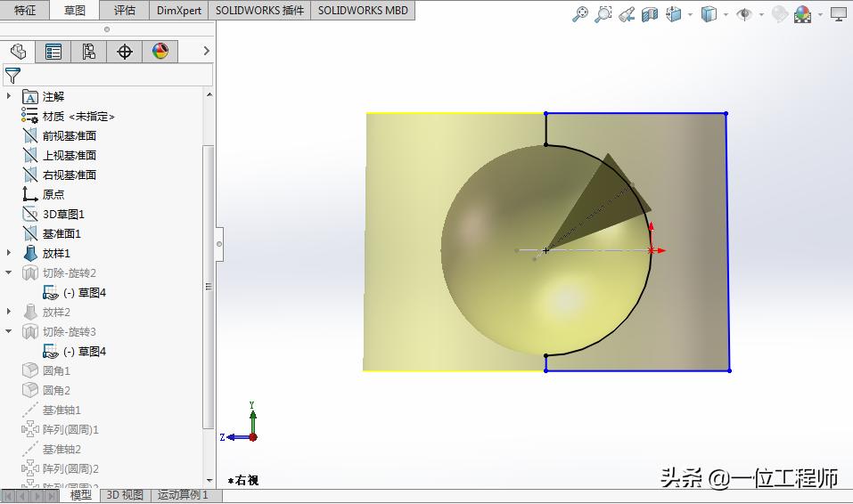Click the feature tree filter field
853x504 pixels.
116,76
